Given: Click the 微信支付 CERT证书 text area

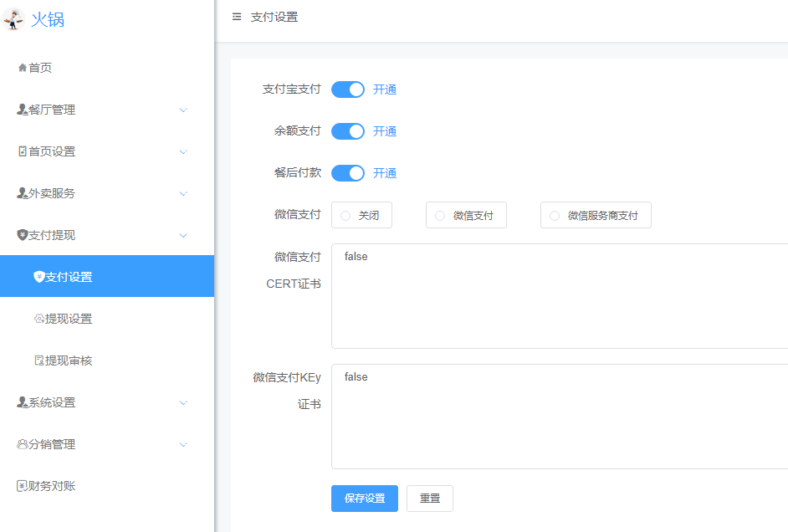Looking at the screenshot, I should [x=560, y=296].
